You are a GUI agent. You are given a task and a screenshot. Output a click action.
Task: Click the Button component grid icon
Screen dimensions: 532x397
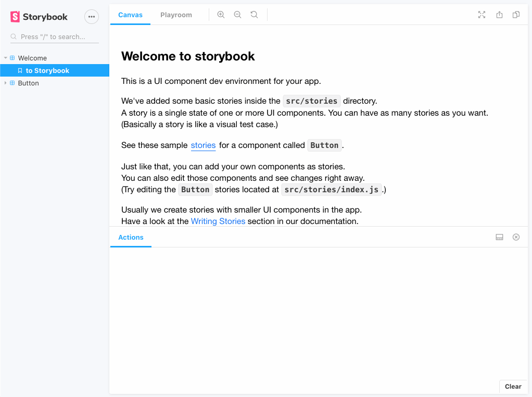pyautogui.click(x=12, y=83)
